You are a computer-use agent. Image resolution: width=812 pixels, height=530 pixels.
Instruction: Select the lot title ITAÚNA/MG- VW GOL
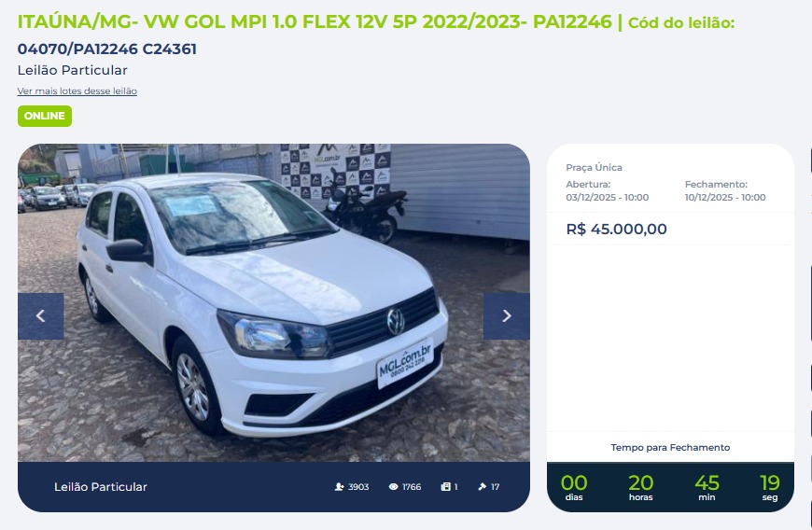(315, 21)
